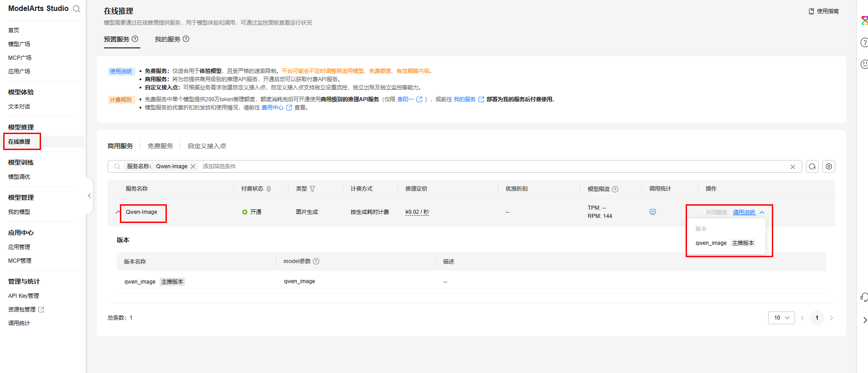
Task: Click the 按生成耗时计费 cell
Action: (370, 212)
